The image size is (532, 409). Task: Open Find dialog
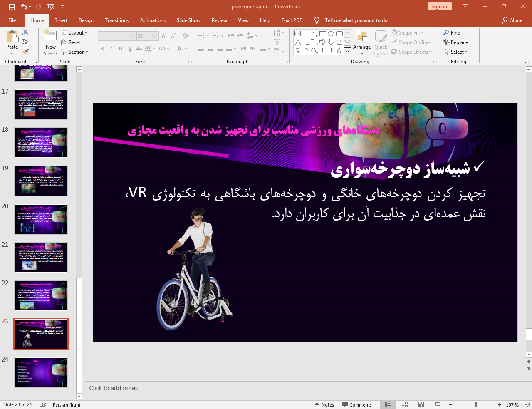point(452,33)
